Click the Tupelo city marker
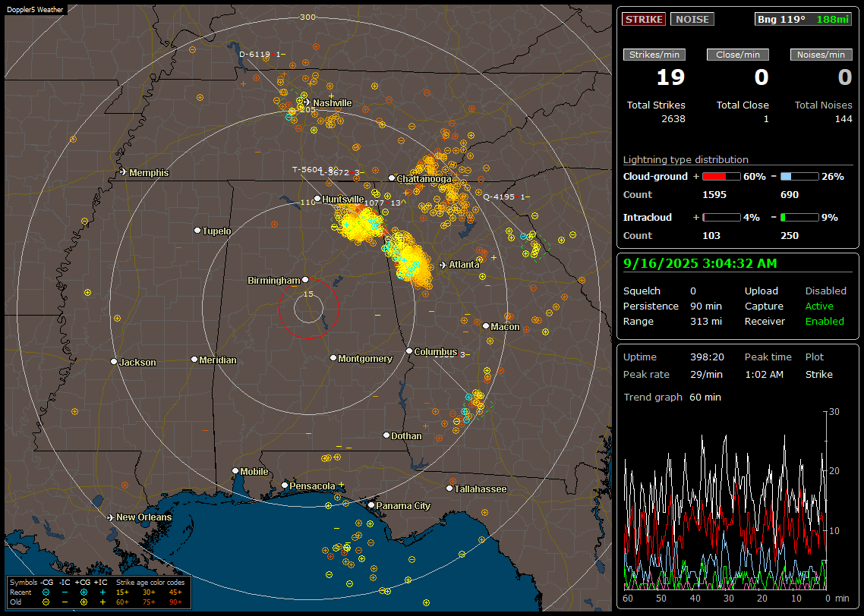Image resolution: width=864 pixels, height=616 pixels. [197, 231]
